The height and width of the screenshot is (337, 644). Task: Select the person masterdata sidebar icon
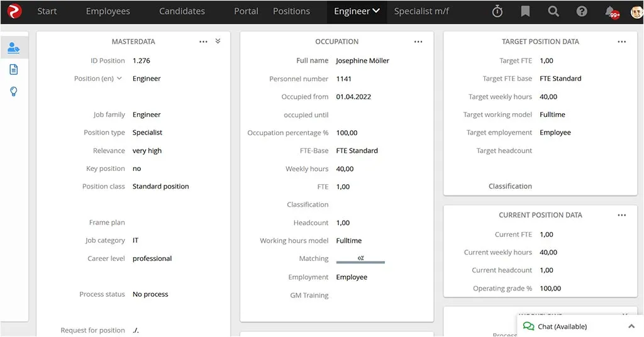(x=14, y=48)
